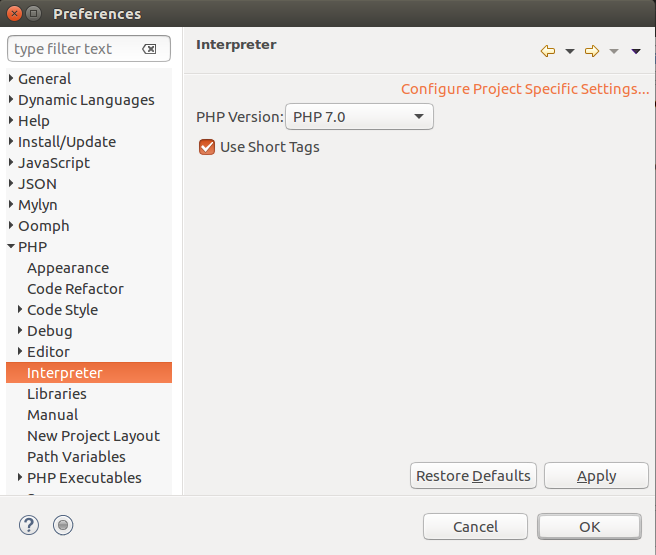The image size is (656, 555).
Task: Click the back navigation arrow icon
Action: 548,51
